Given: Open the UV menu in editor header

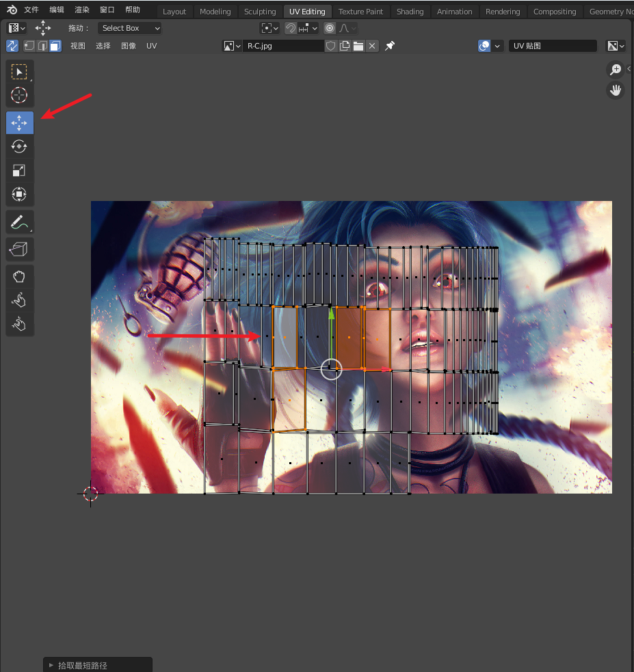Looking at the screenshot, I should [x=152, y=46].
